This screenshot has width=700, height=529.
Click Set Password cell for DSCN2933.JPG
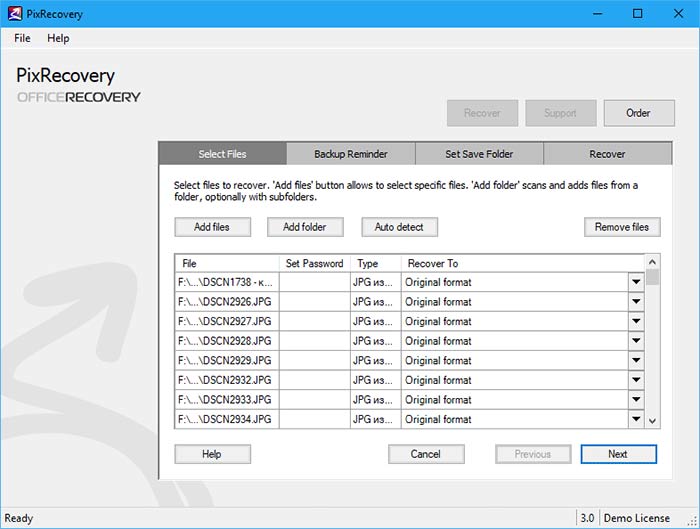315,400
